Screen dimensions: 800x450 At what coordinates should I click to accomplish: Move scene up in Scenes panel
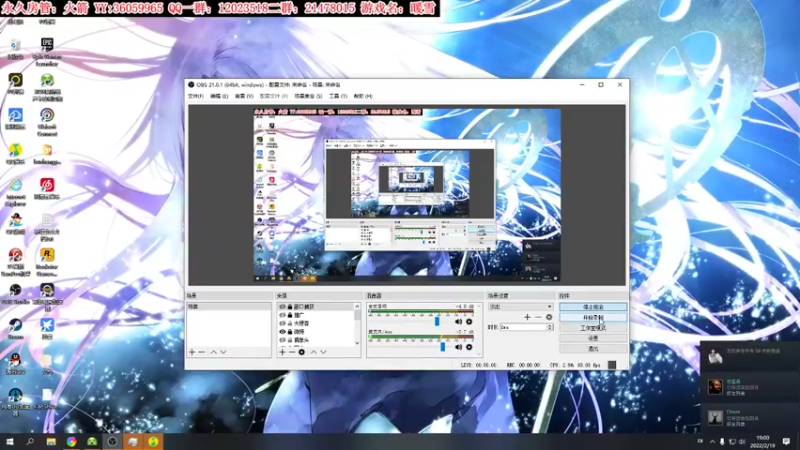[x=214, y=352]
